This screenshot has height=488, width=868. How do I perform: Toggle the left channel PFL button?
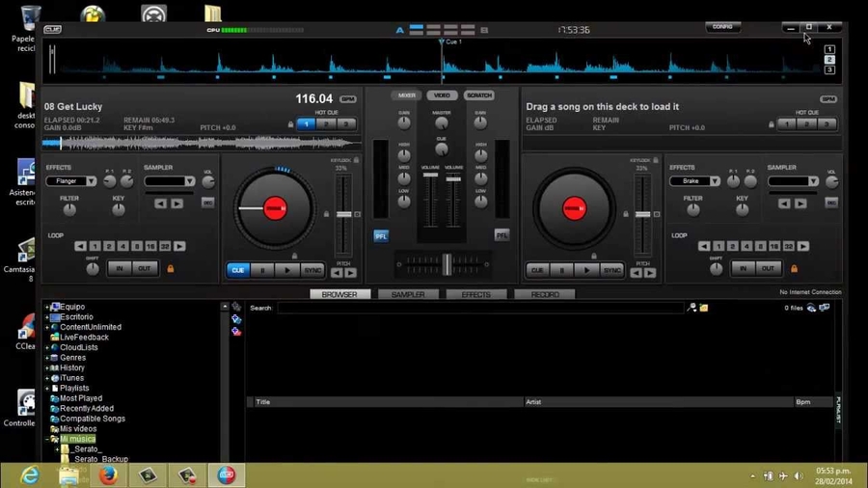click(381, 235)
